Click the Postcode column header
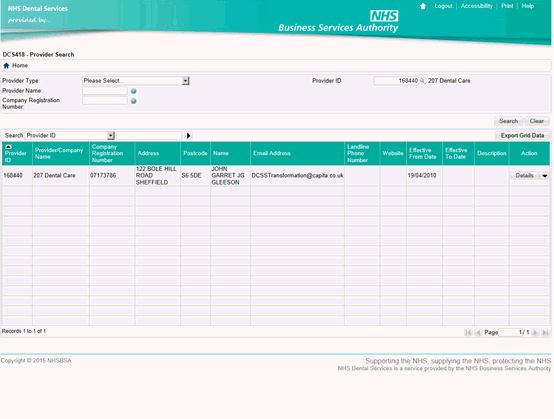The width and height of the screenshot is (554, 419). [195, 153]
